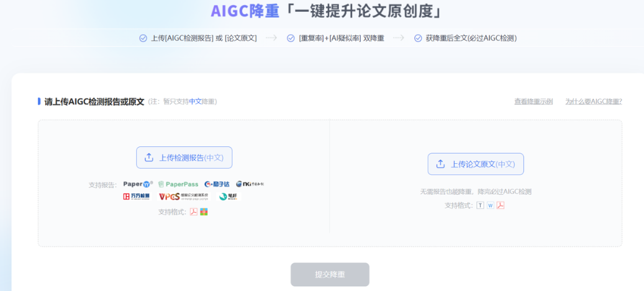Viewport: 644px width, 291px height.
Task: Click the VPCS 维普论文检测系统 logo
Action: (x=184, y=196)
